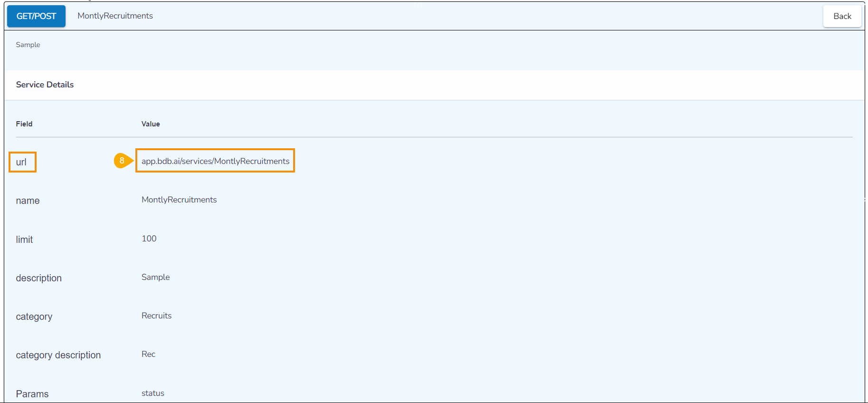Select the Sample description value in table
Image resolution: width=868 pixels, height=403 pixels.
(155, 277)
